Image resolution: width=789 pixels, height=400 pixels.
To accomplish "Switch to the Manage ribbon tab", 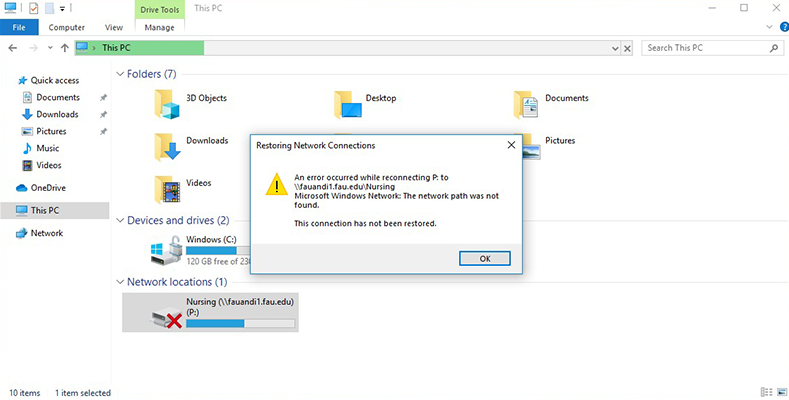I will pyautogui.click(x=159, y=28).
